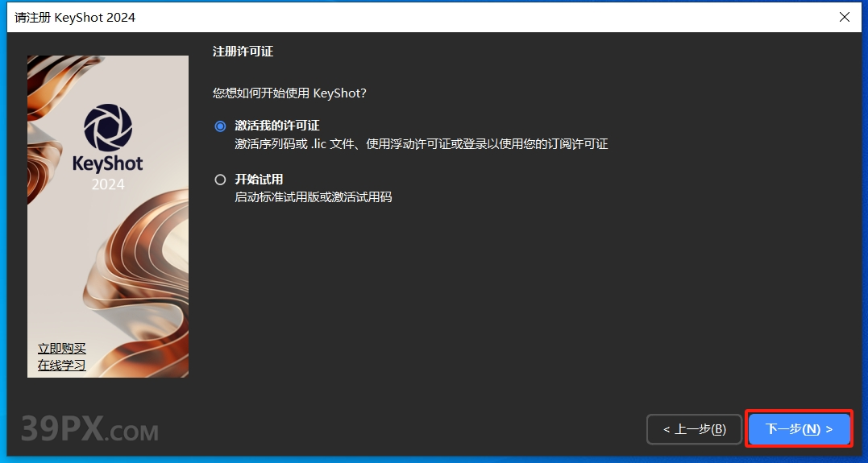Click the 启动标准试用版或激活试用码 description line
868x463 pixels.
pos(313,197)
